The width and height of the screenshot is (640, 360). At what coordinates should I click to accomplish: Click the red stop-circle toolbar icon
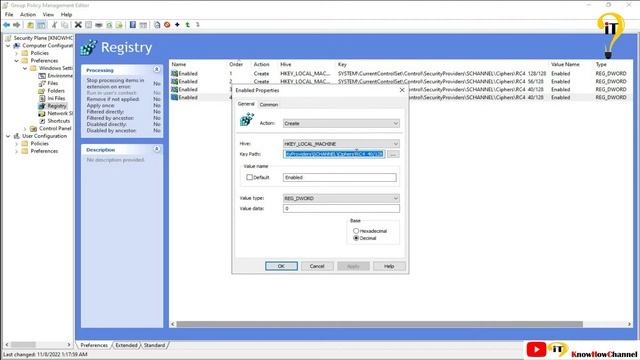(167, 25)
